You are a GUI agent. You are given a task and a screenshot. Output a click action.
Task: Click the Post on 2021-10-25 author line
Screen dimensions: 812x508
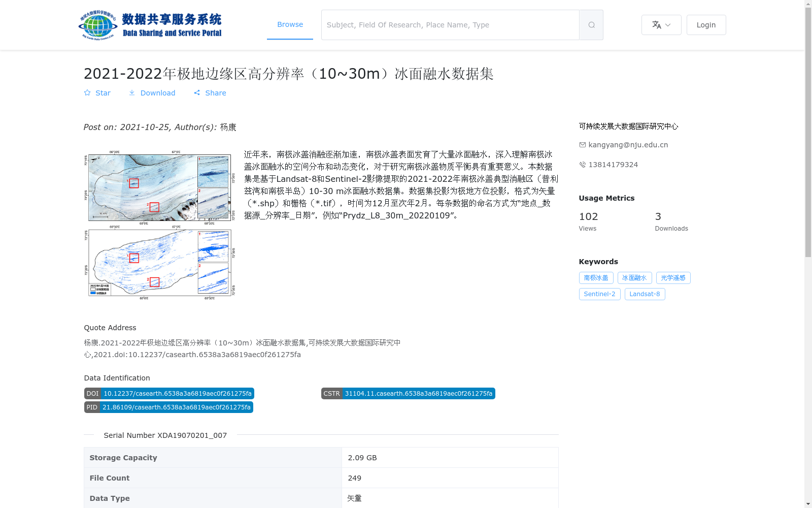click(x=160, y=127)
